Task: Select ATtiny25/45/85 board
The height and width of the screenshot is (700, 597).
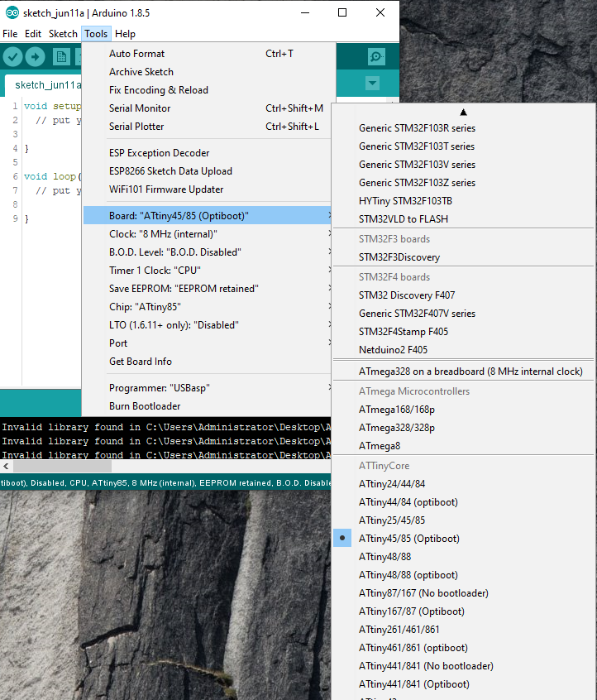Action: coord(464,520)
